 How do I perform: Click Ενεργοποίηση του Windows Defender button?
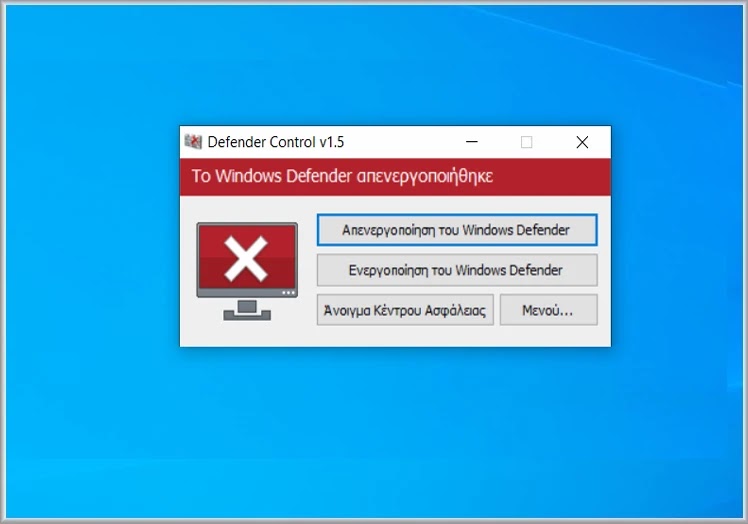[x=457, y=270]
